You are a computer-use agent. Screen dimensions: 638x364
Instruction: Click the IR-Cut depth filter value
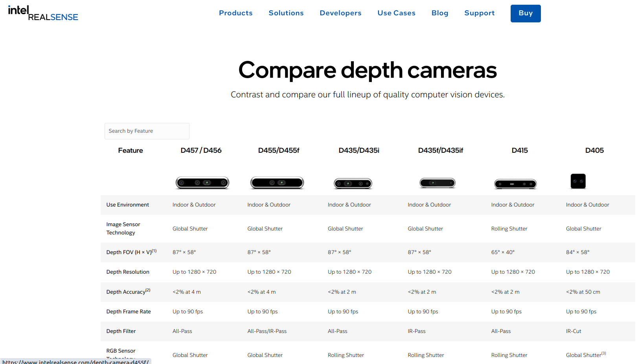(574, 331)
